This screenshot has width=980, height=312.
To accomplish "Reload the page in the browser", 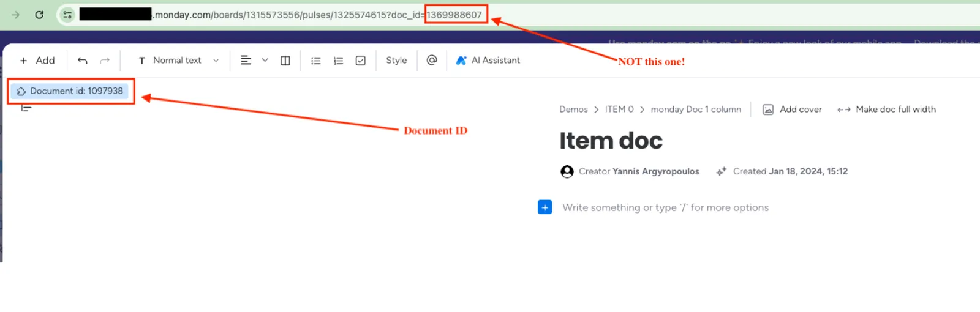I will pyautogui.click(x=39, y=15).
